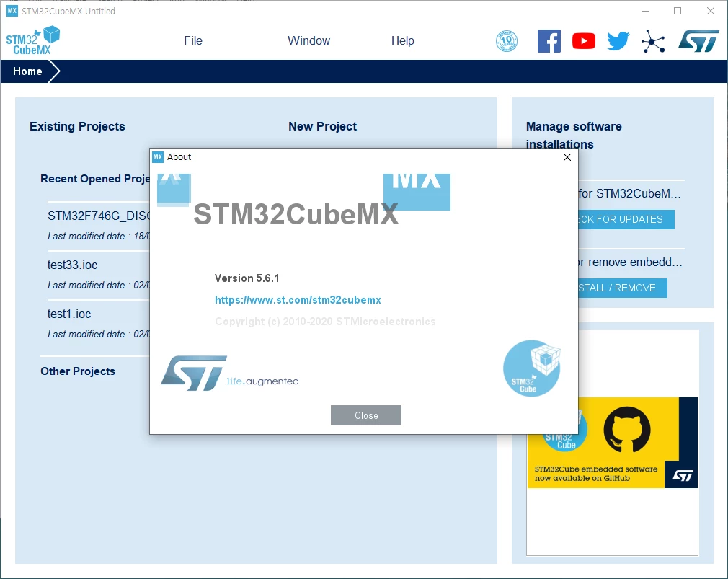
Task: Click the STM32CubeMX title in About dialog
Action: pos(296,214)
